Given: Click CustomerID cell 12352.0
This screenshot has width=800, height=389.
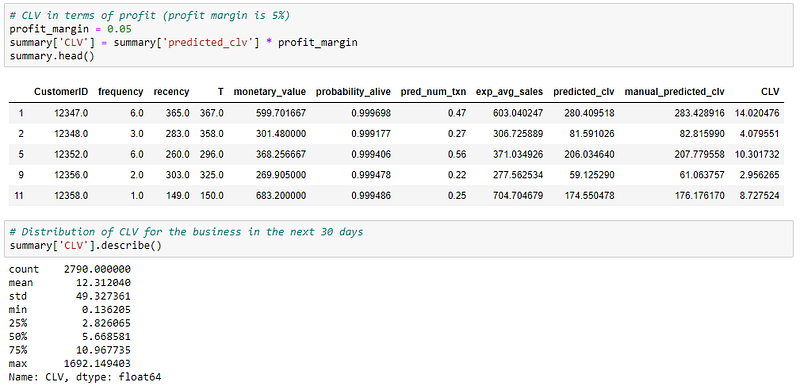Looking at the screenshot, I should [x=71, y=154].
